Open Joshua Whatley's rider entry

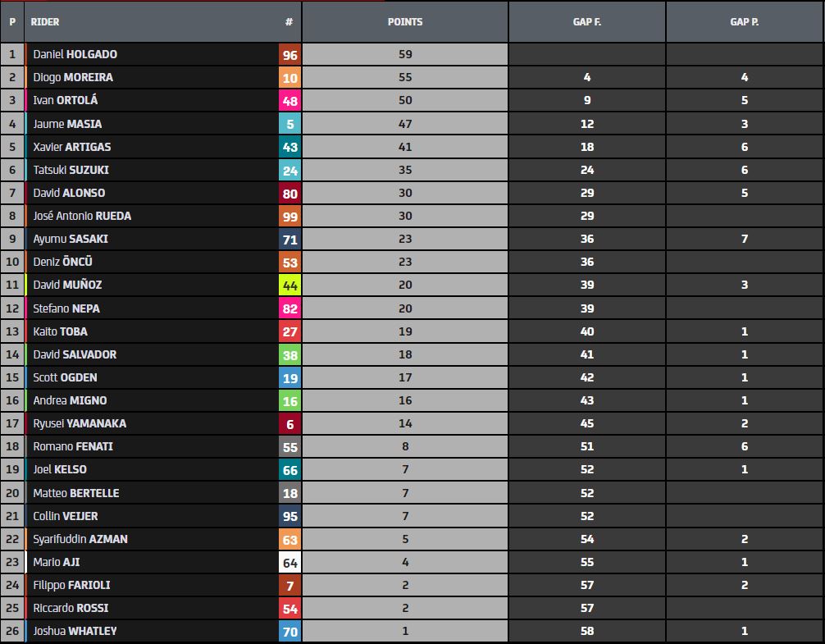pos(75,631)
